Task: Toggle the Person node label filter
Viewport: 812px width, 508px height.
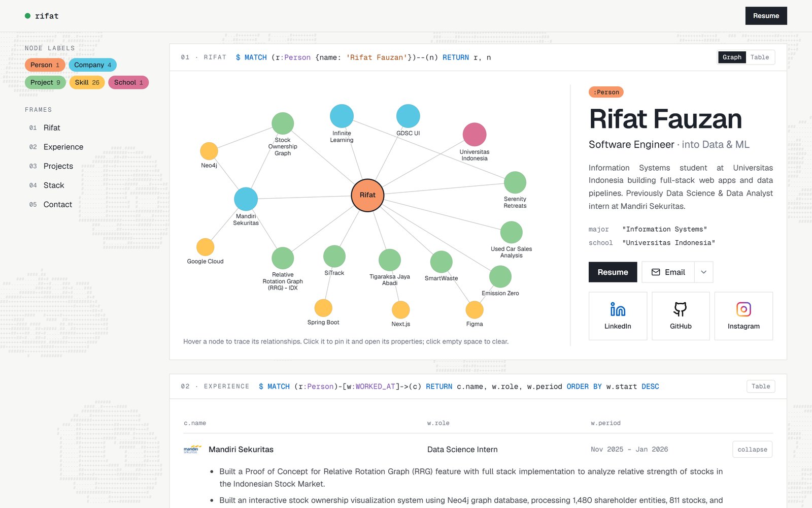Action: click(x=45, y=65)
